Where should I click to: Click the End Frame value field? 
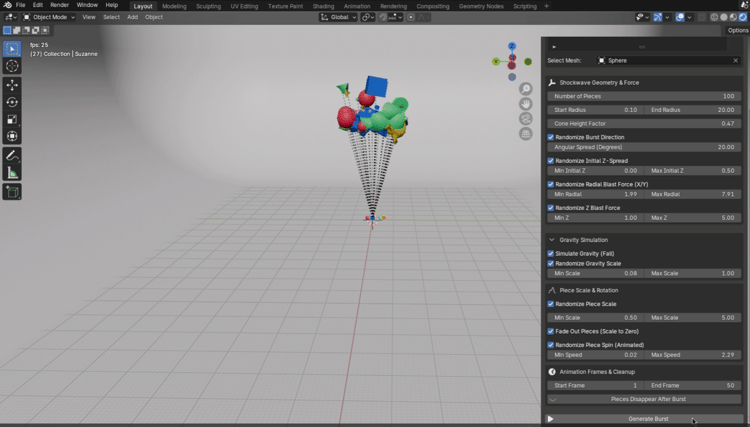(x=693, y=385)
